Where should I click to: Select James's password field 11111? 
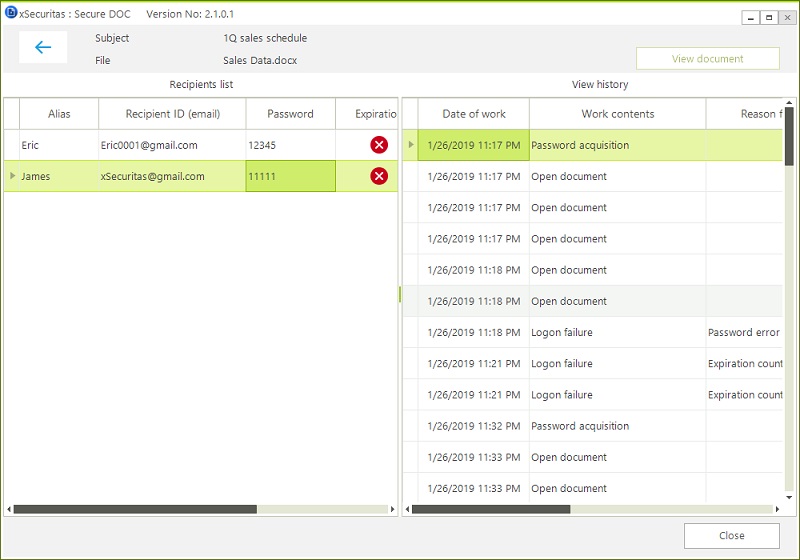click(290, 176)
